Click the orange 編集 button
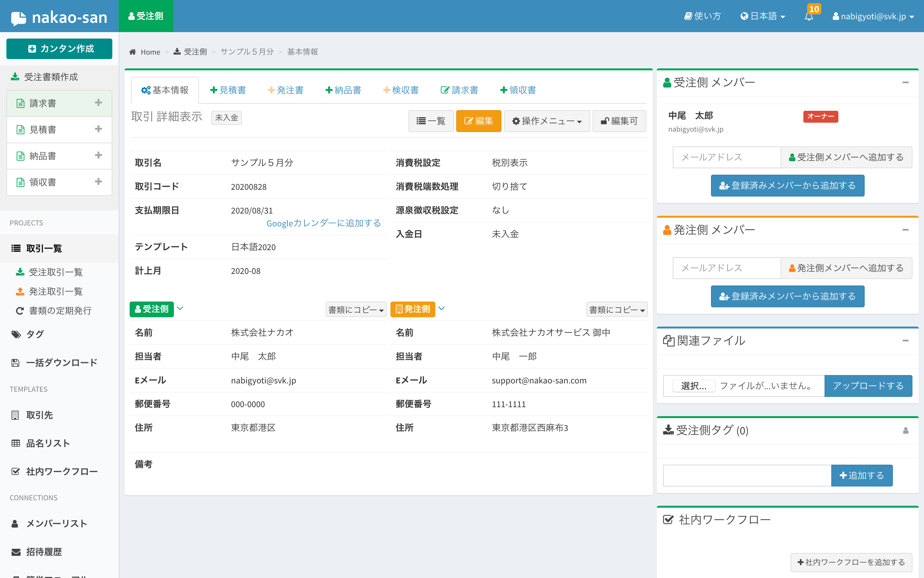Image resolution: width=924 pixels, height=578 pixels. pyautogui.click(x=478, y=121)
